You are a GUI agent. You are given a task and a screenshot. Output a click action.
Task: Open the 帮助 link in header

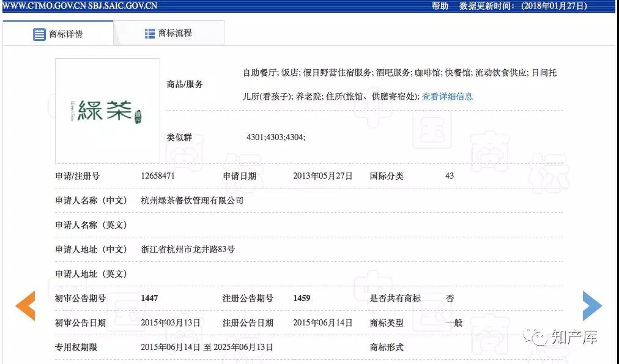[x=440, y=6]
